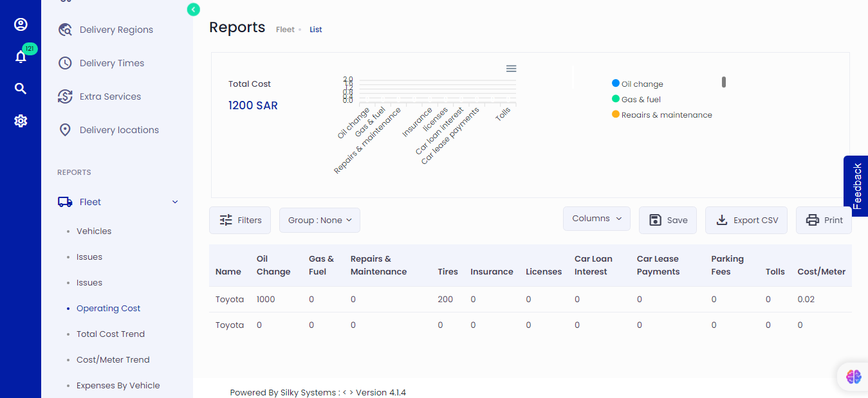Toggle the Repairs & maintenance legend item
This screenshot has width=868, height=398.
(661, 114)
